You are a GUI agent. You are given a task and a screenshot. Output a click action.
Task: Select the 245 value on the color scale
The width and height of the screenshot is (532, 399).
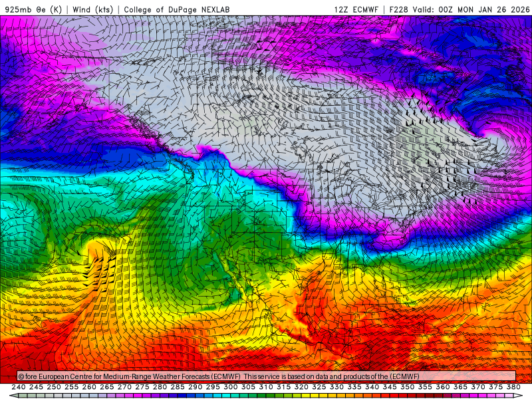click(36, 387)
